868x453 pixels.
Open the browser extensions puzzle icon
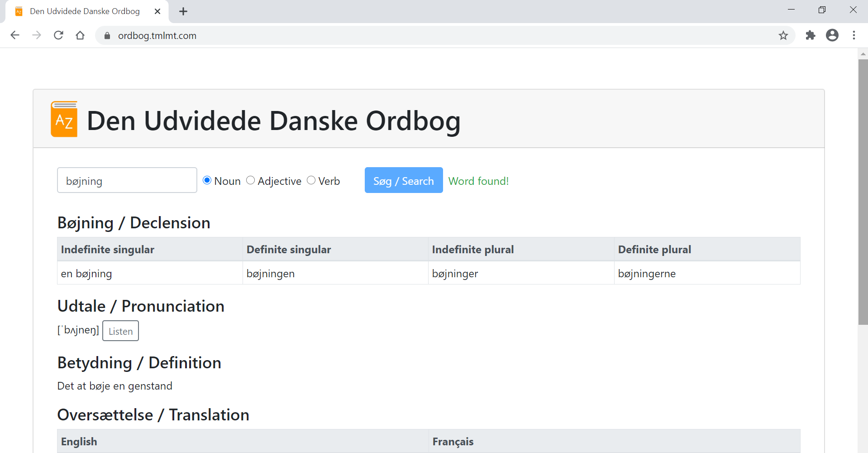pos(810,35)
